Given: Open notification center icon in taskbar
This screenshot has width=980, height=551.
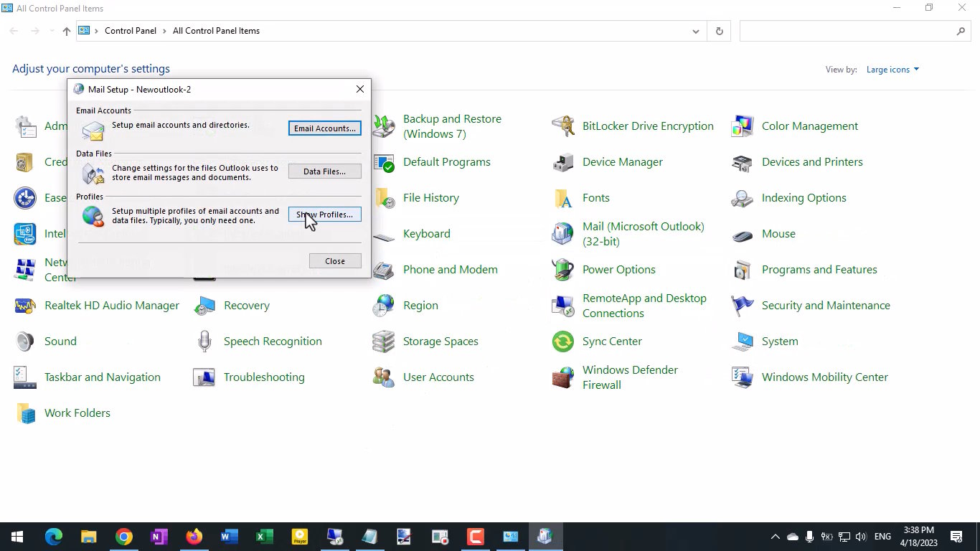Looking at the screenshot, I should point(956,537).
